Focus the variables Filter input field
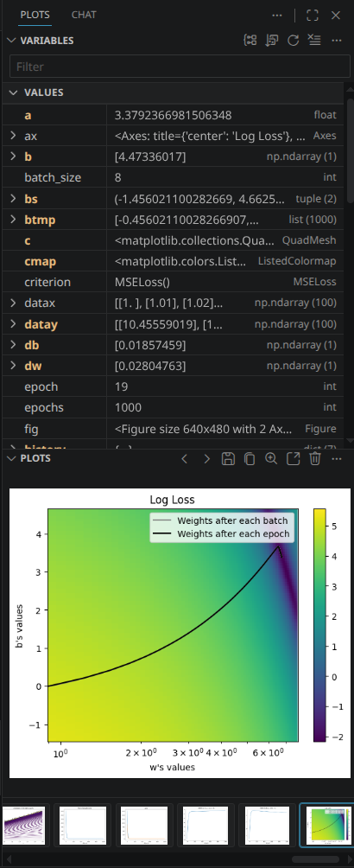 [180, 67]
